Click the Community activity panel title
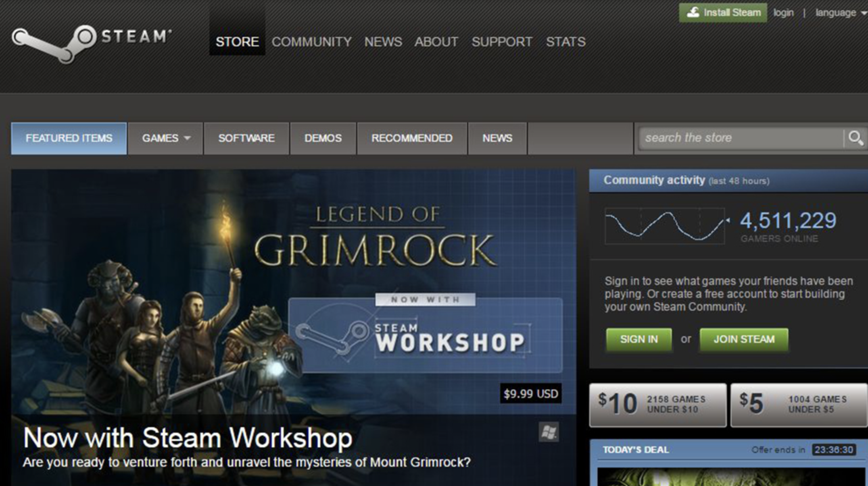868x486 pixels. coord(654,180)
